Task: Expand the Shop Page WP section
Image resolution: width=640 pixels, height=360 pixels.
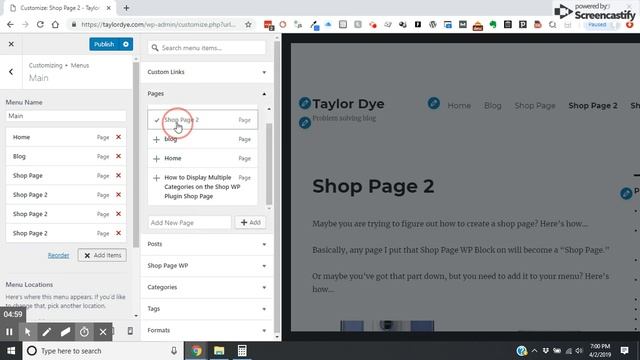Action: pos(207,266)
